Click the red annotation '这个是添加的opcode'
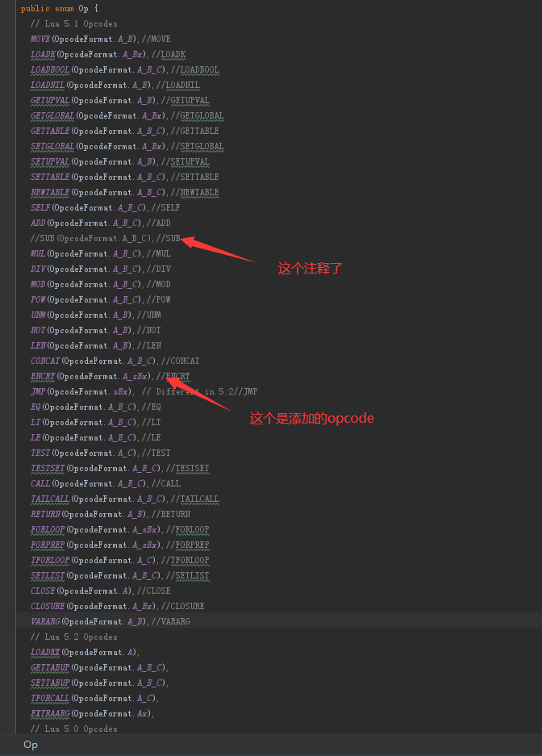Image resolution: width=542 pixels, height=756 pixels. [x=311, y=418]
